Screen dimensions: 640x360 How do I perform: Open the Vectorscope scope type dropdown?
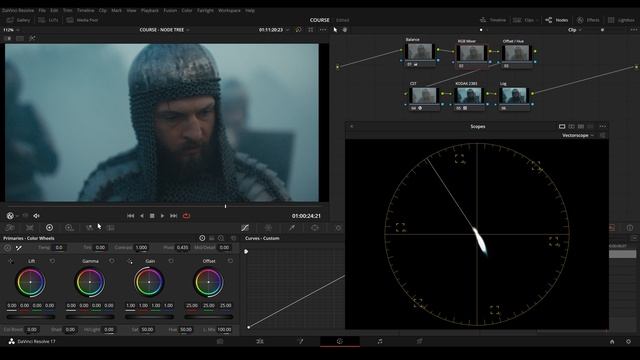(x=578, y=136)
